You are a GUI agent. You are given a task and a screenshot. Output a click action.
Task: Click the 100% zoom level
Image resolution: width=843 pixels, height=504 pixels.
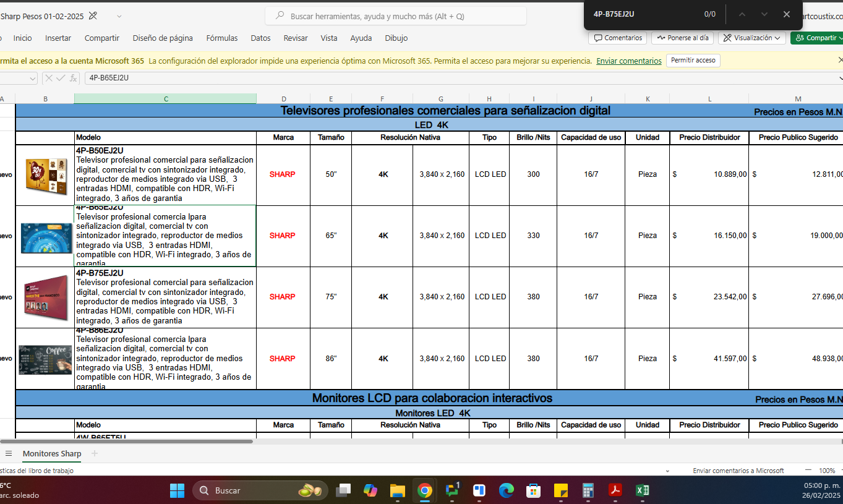click(x=827, y=471)
